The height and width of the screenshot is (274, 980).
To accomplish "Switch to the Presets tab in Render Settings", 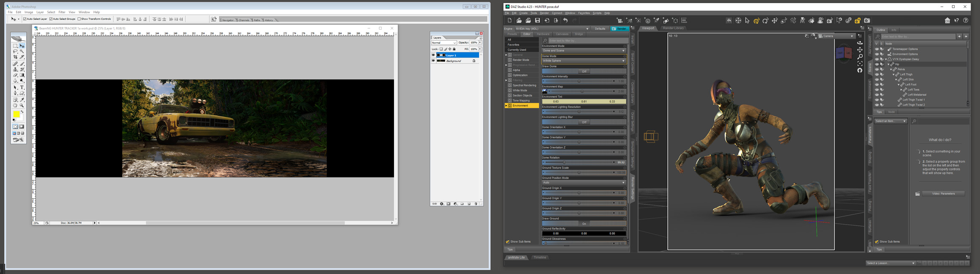I will 512,34.
